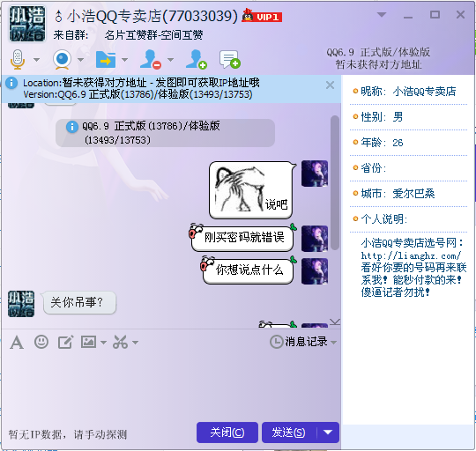476x451 pixels.
Task: Create discussion group with chat plus icon
Action: tap(230, 59)
